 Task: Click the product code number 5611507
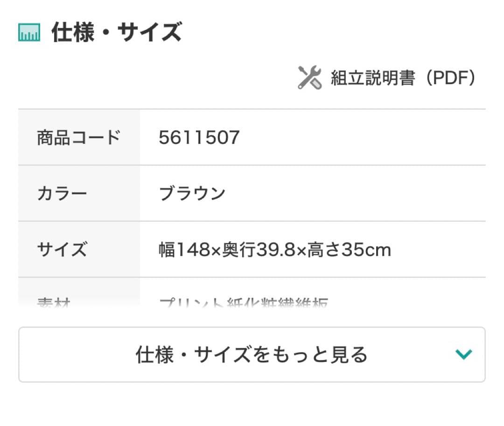[x=199, y=137]
